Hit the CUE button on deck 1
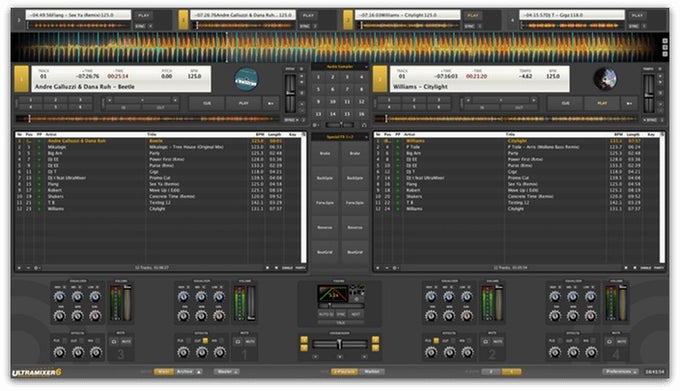 point(207,104)
